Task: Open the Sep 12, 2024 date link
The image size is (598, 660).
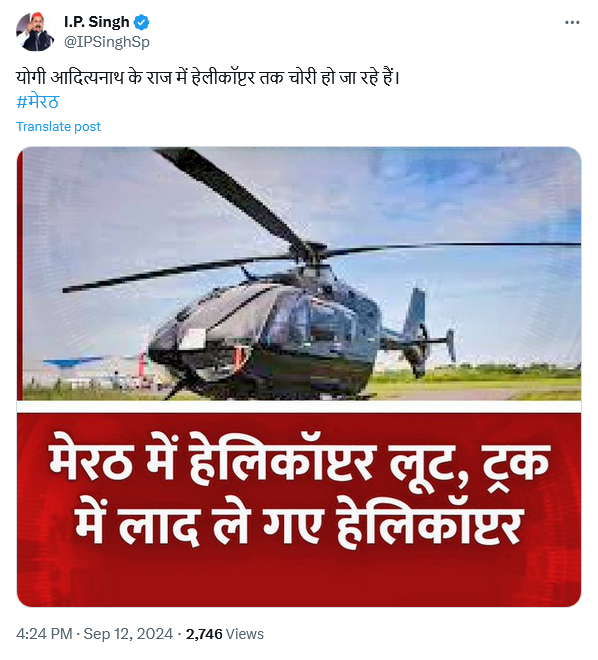Action: [128, 634]
